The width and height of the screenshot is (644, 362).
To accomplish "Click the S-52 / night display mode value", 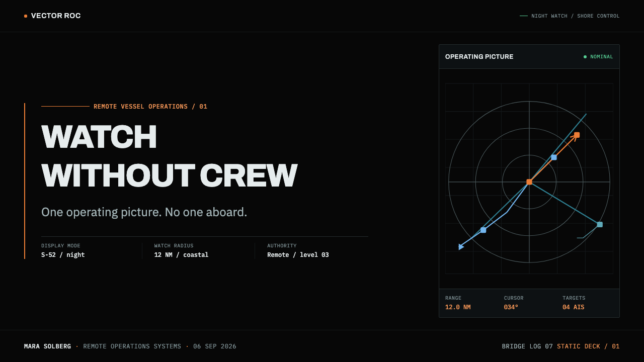I will [63, 255].
